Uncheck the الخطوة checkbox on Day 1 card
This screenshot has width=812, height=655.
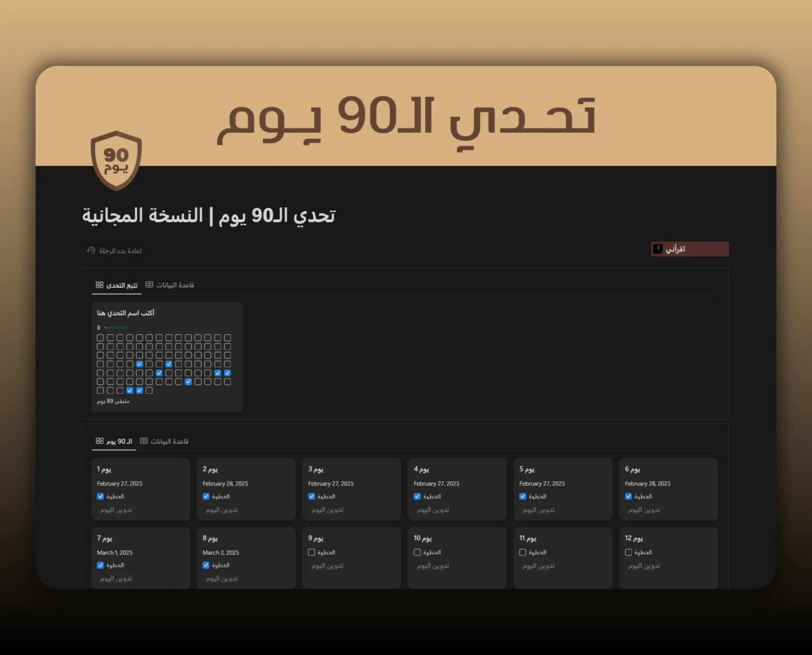100,496
